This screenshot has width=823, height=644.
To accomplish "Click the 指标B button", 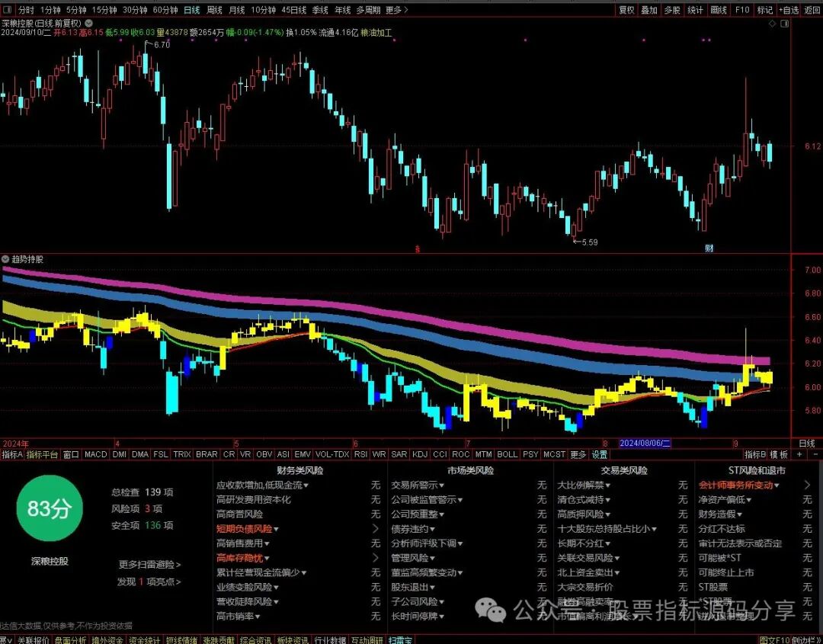I will point(755,454).
